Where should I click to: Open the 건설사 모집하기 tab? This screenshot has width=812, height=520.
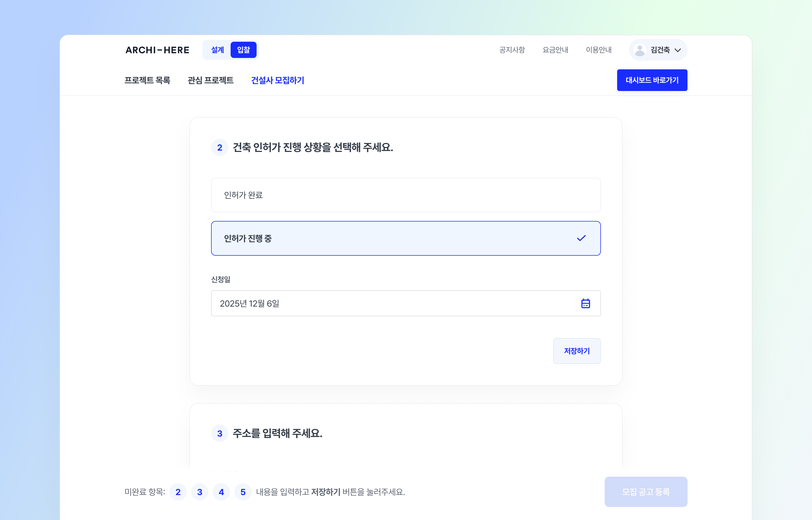(277, 80)
